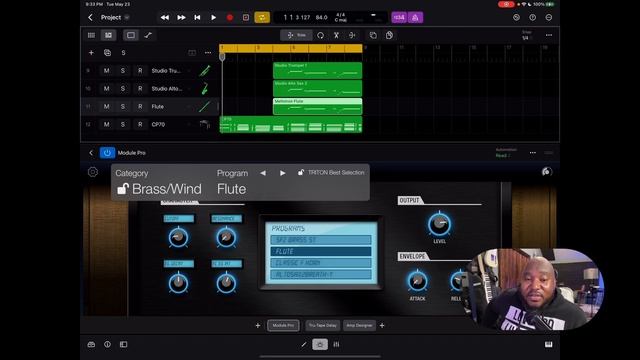
Task: Adjust the envelope ATTACK knob
Action: pos(417,281)
